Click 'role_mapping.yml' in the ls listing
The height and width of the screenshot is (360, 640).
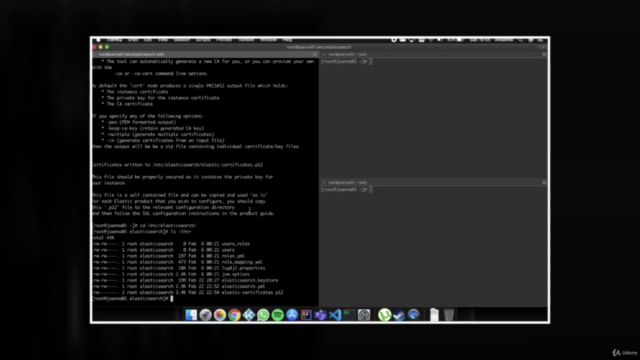[242, 262]
